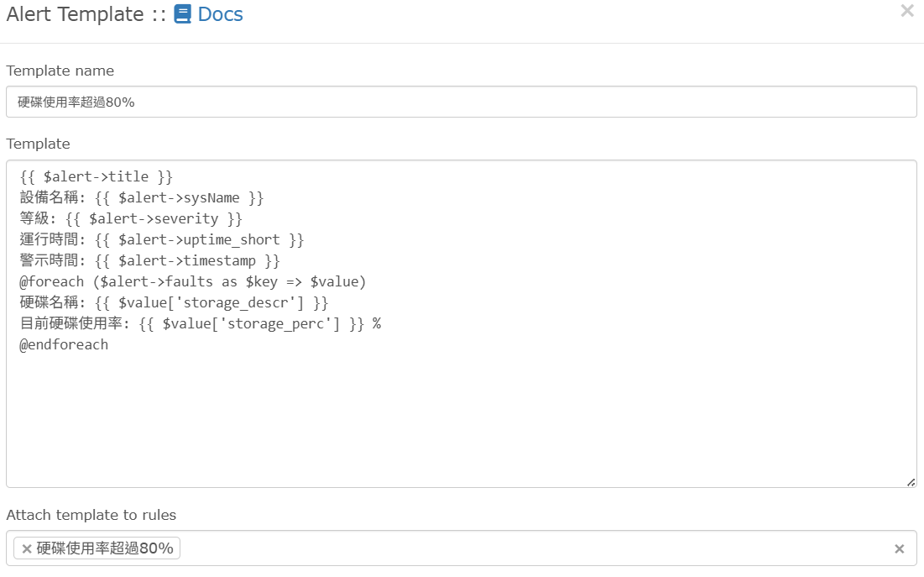Select the 硬碟使用率超過80% tag in rules field
This screenshot has height=577, width=924.
pyautogui.click(x=105, y=548)
